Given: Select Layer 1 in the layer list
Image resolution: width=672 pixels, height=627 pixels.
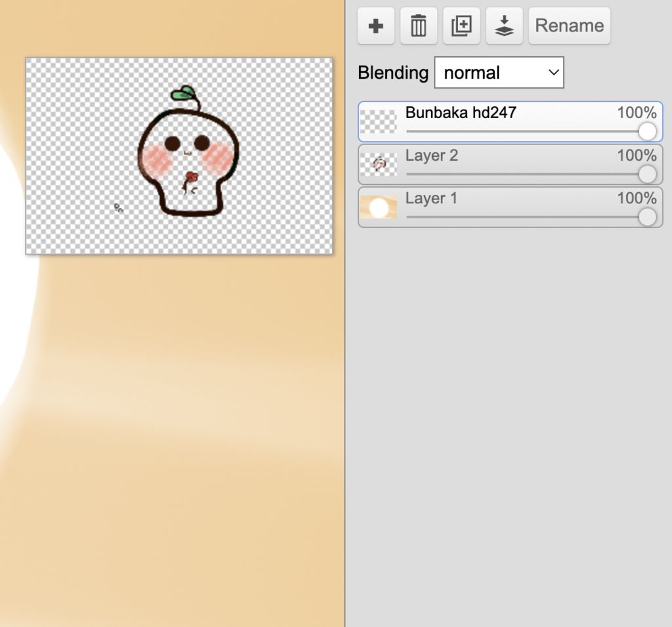Looking at the screenshot, I should pos(511,207).
